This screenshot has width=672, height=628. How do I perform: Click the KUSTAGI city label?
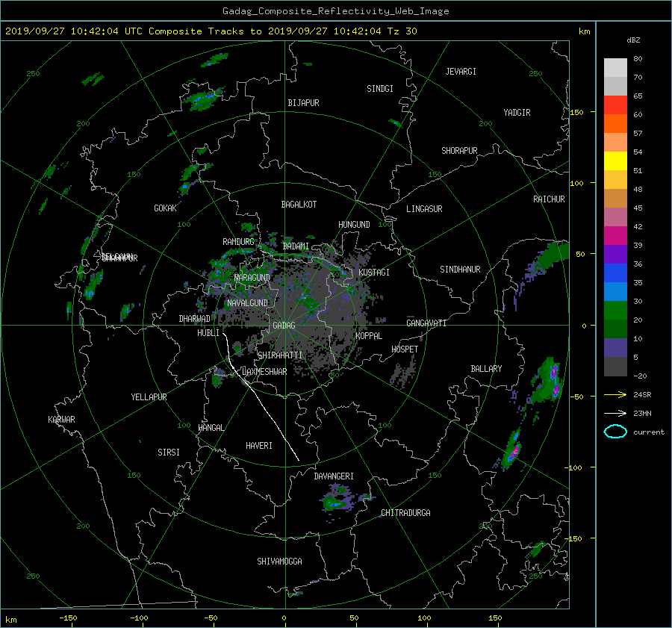pos(374,273)
